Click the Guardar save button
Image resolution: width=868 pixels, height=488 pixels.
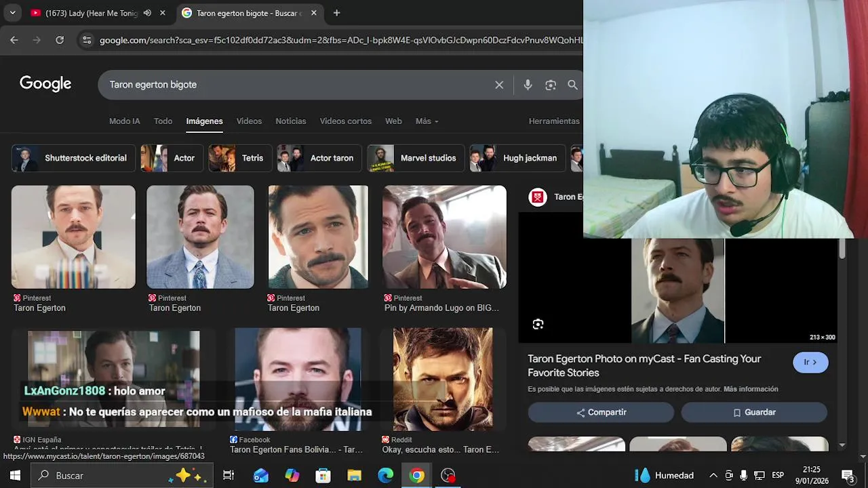click(754, 412)
